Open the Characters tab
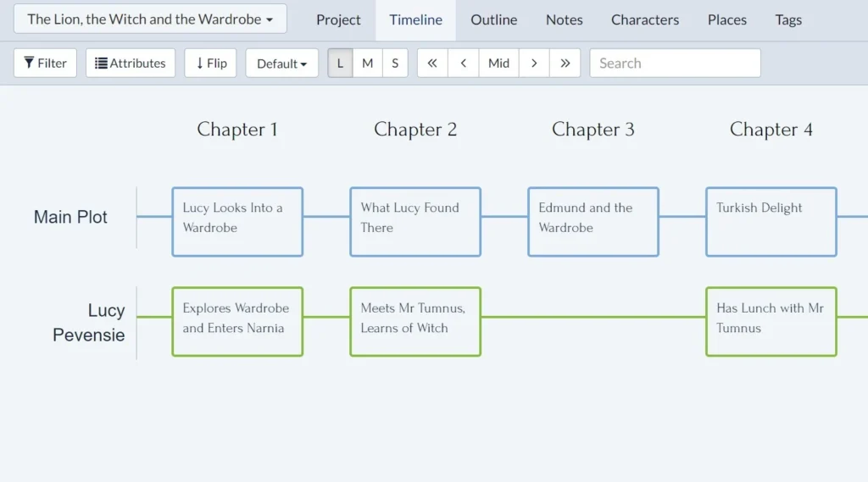868x482 pixels. coord(645,20)
